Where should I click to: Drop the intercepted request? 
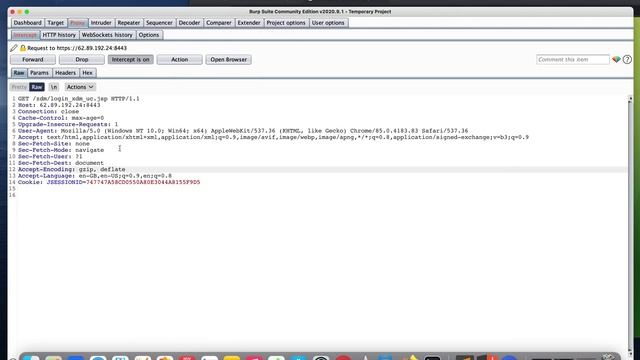click(82, 60)
